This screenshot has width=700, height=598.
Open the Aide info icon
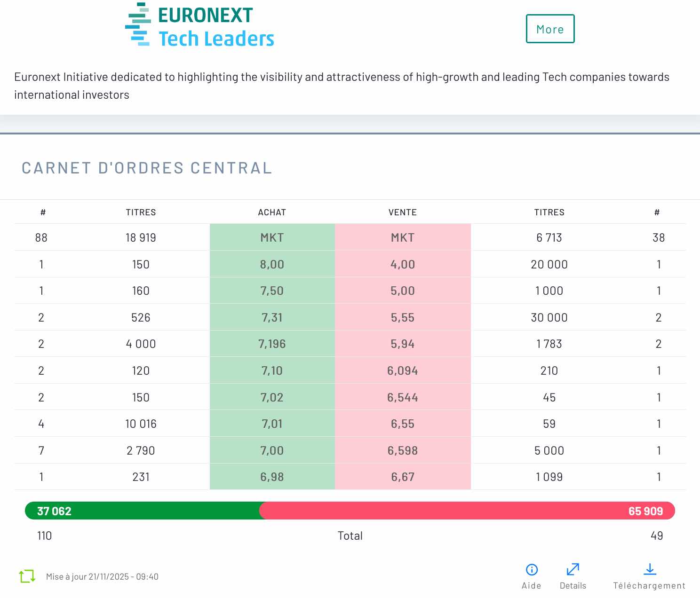[x=532, y=570]
